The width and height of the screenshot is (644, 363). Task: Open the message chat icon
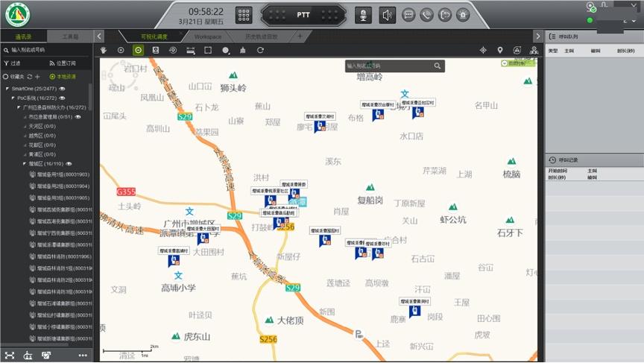[x=408, y=15]
